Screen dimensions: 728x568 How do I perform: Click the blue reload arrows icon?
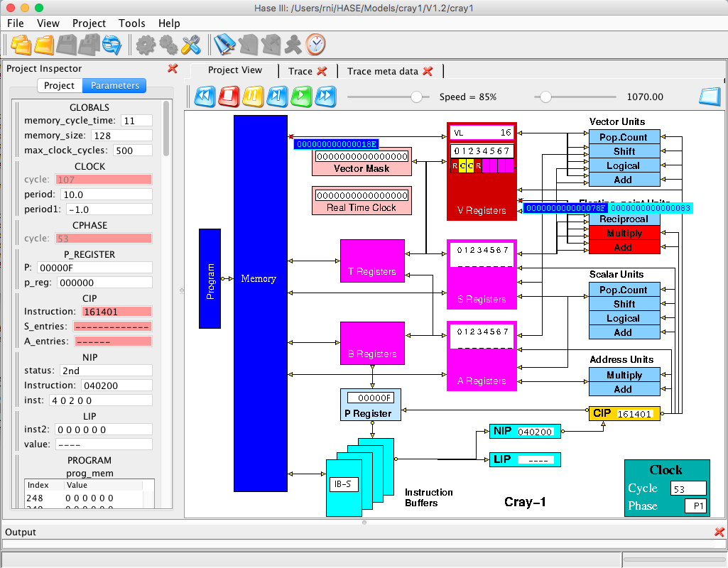[x=112, y=45]
